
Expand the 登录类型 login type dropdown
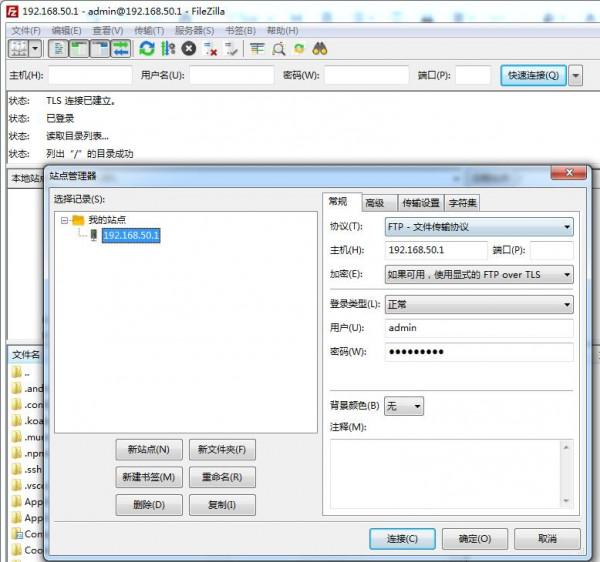click(x=479, y=304)
